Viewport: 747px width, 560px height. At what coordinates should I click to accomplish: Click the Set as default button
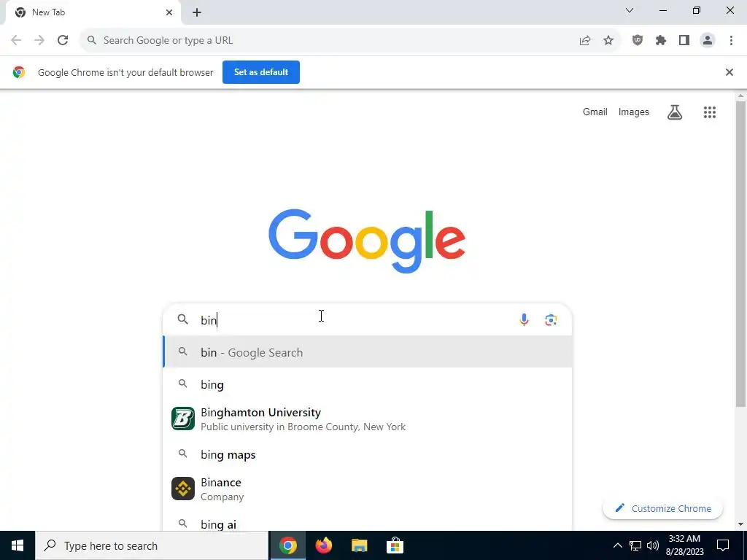261,72
